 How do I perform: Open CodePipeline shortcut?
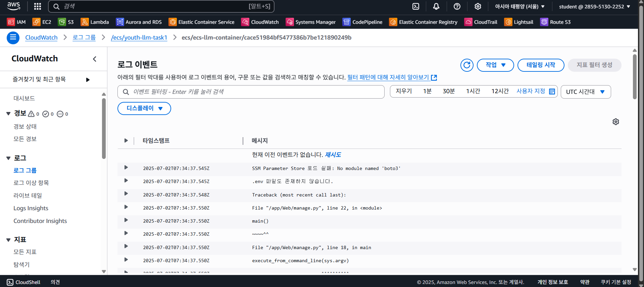[x=362, y=22]
